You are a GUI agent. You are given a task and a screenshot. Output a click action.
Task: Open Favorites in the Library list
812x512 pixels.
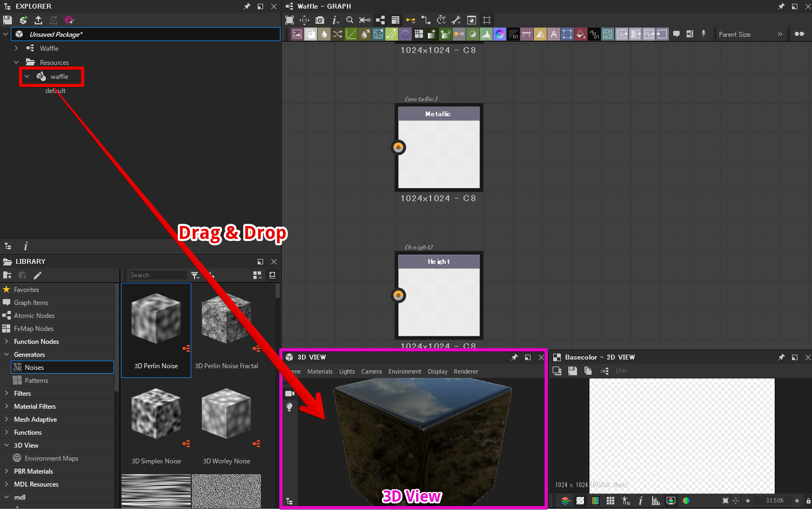26,289
